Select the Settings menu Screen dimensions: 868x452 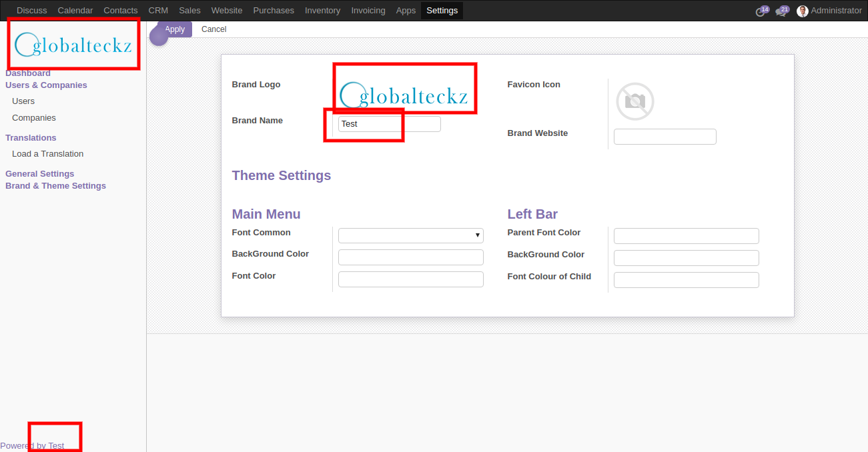442,11
